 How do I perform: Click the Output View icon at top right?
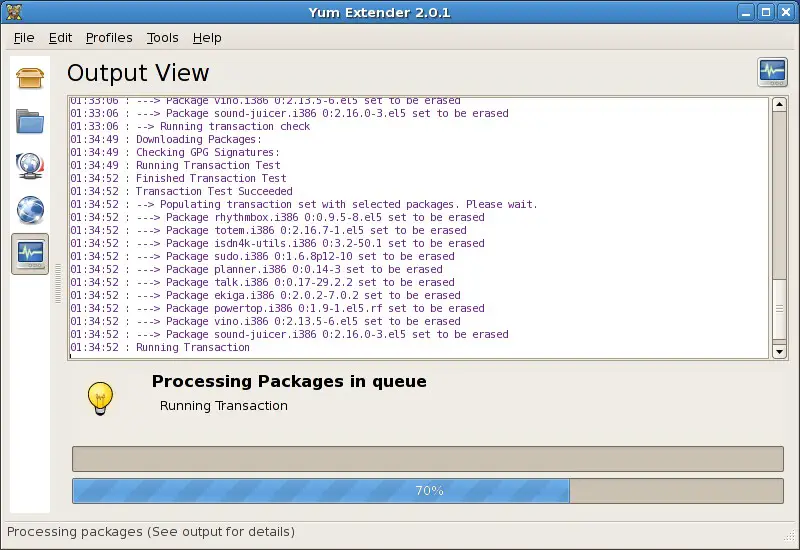click(x=772, y=72)
